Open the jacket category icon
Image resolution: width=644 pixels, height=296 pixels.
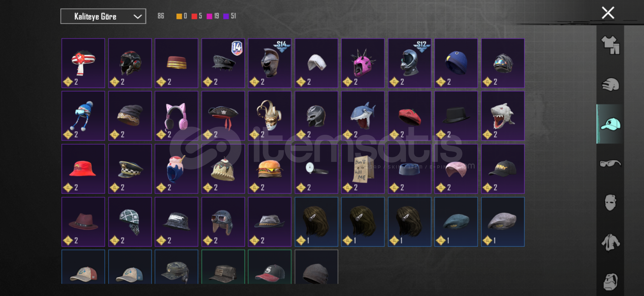coord(611,242)
